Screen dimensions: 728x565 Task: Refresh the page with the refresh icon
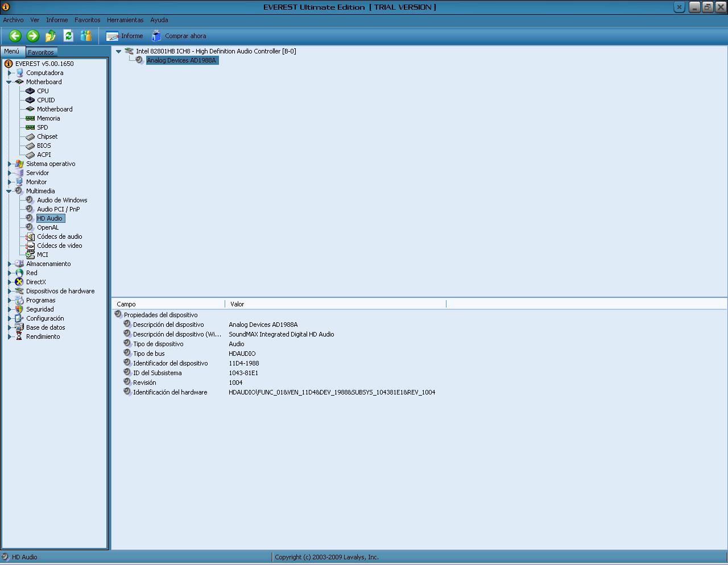[68, 36]
